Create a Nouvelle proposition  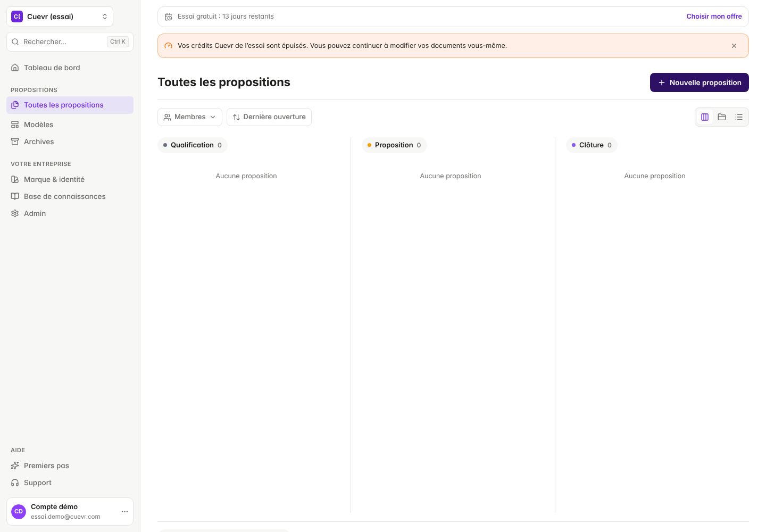tap(700, 82)
